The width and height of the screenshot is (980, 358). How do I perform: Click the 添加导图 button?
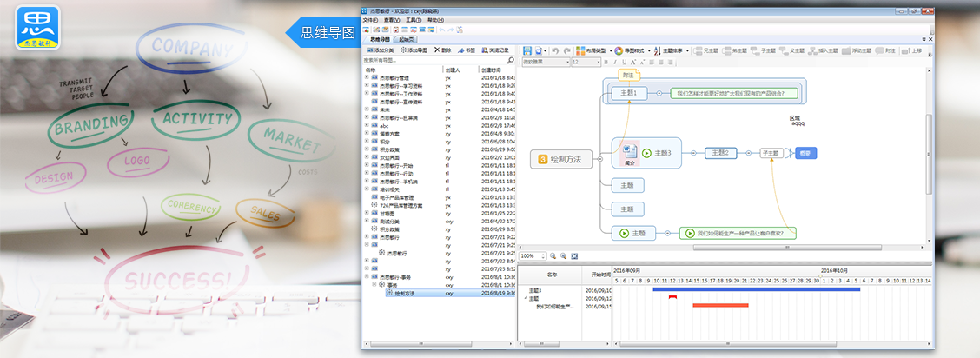[x=414, y=50]
